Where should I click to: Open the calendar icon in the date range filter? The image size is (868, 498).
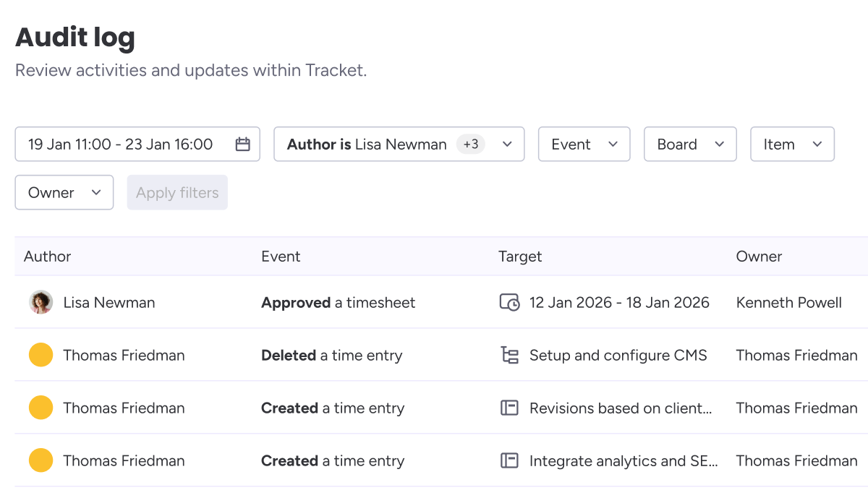click(242, 144)
